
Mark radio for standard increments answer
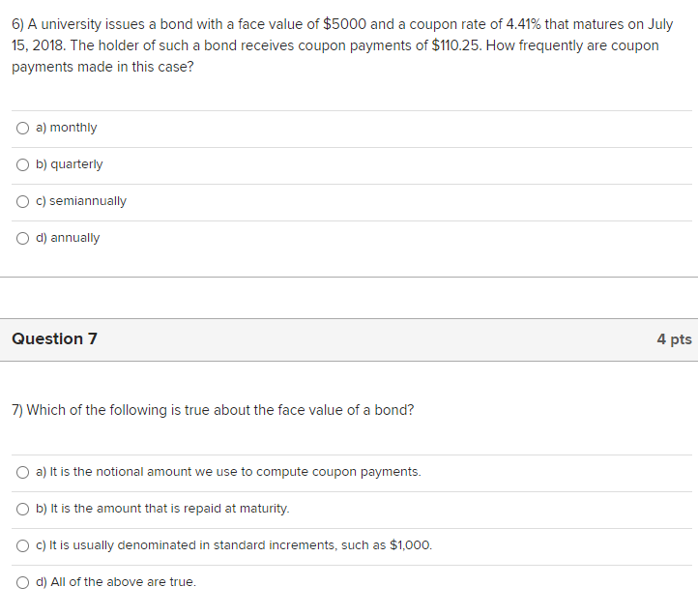[22, 545]
